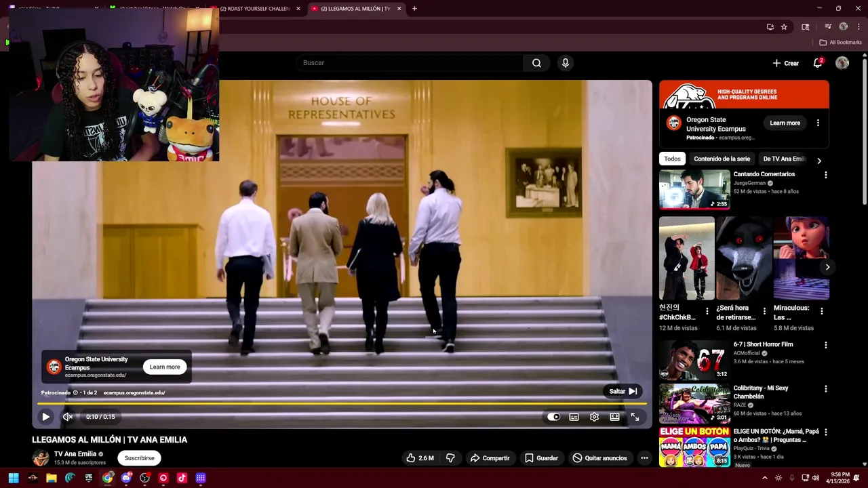868x488 pixels.
Task: Open TV Ana Emilia channel avatar
Action: [x=41, y=458]
